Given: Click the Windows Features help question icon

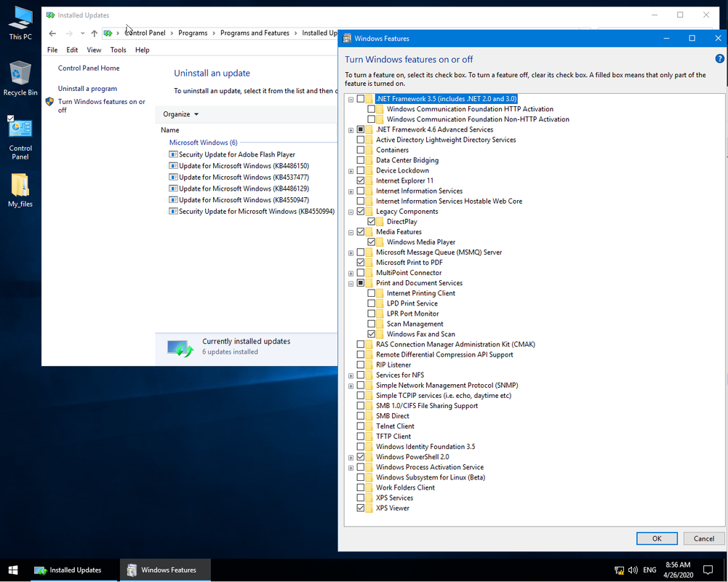Looking at the screenshot, I should [x=719, y=58].
